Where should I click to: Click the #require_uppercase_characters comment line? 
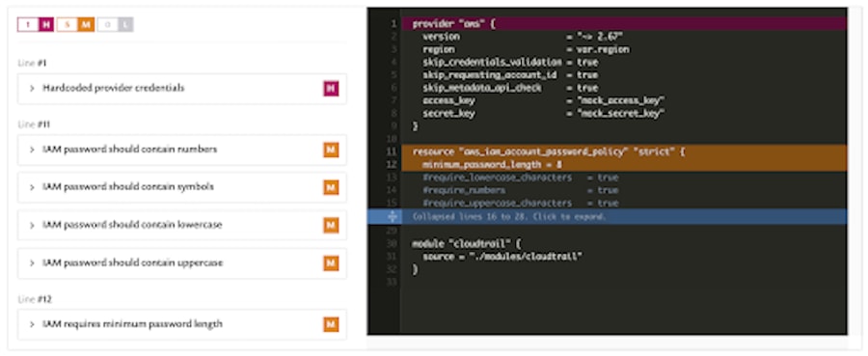coord(521,203)
